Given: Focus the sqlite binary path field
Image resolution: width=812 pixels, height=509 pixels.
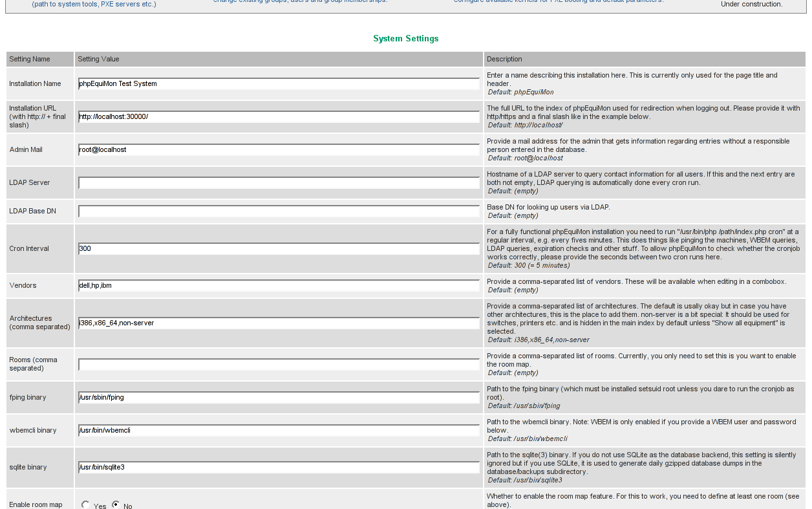Looking at the screenshot, I should [x=279, y=467].
